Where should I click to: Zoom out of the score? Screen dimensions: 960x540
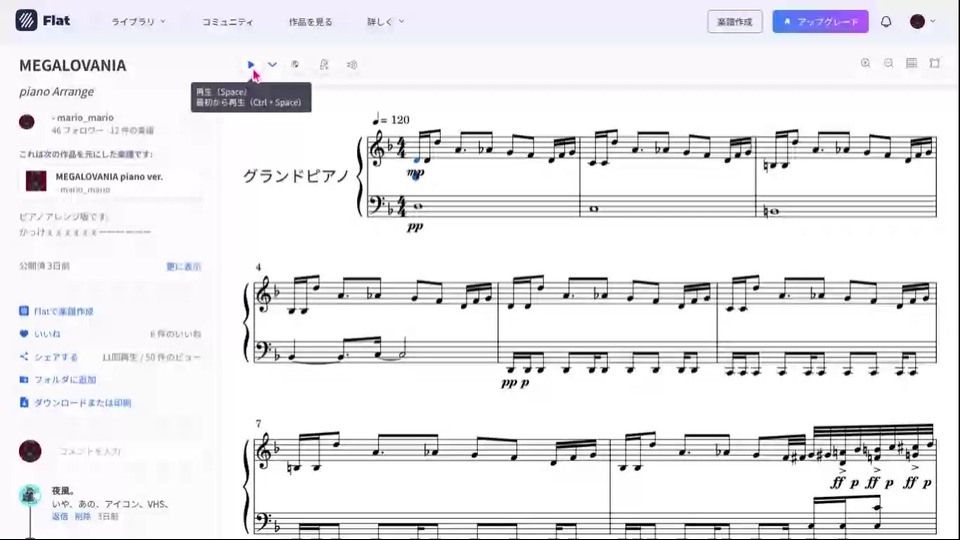tap(888, 63)
